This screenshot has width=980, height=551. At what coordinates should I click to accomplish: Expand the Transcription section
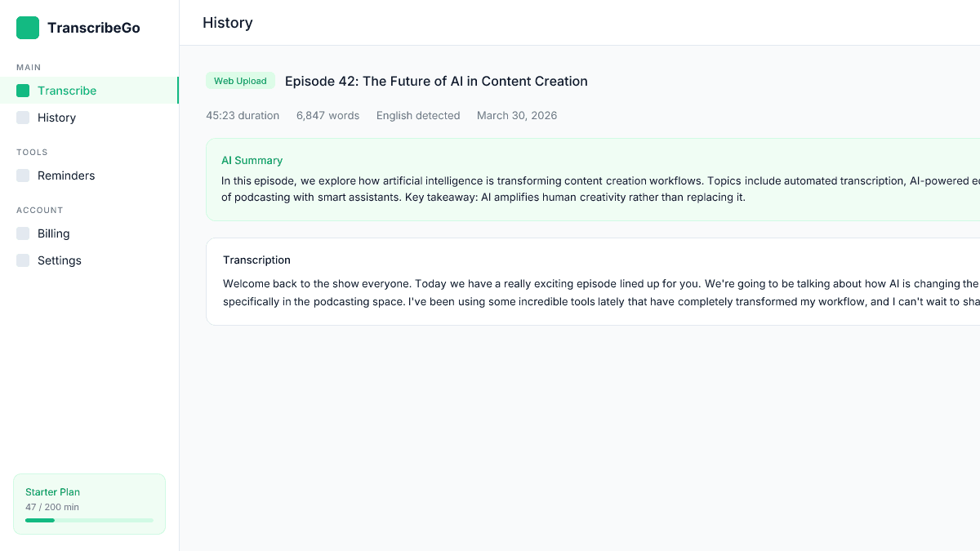point(256,260)
